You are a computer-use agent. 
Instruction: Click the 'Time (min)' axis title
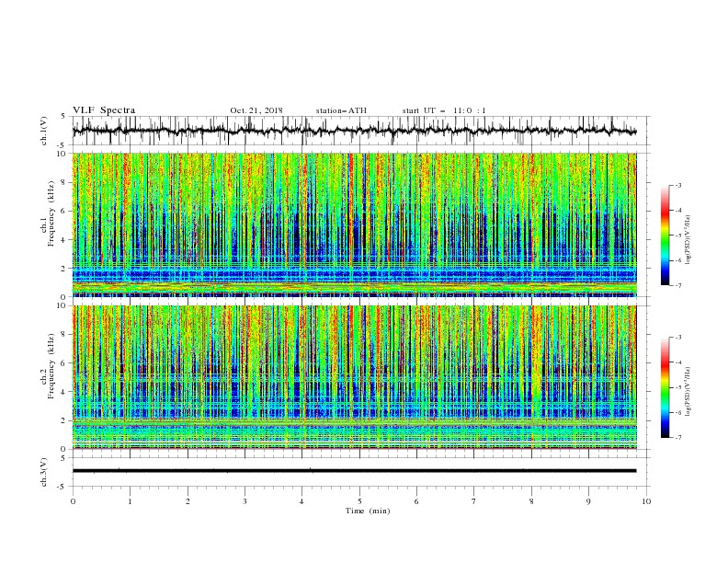(368, 511)
